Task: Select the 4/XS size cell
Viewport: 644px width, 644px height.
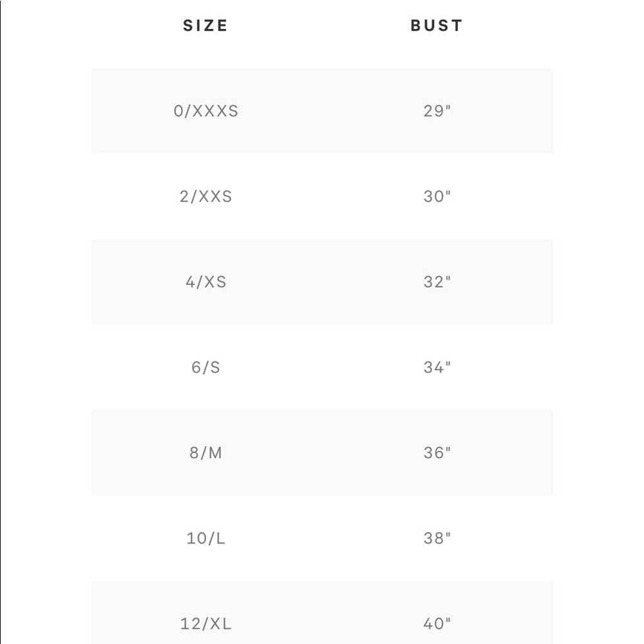Action: point(206,282)
